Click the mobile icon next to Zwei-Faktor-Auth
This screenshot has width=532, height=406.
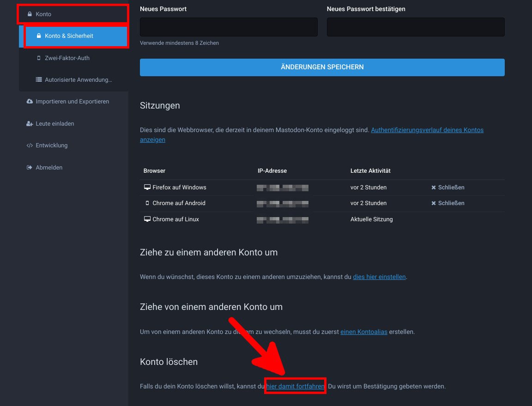click(x=39, y=58)
